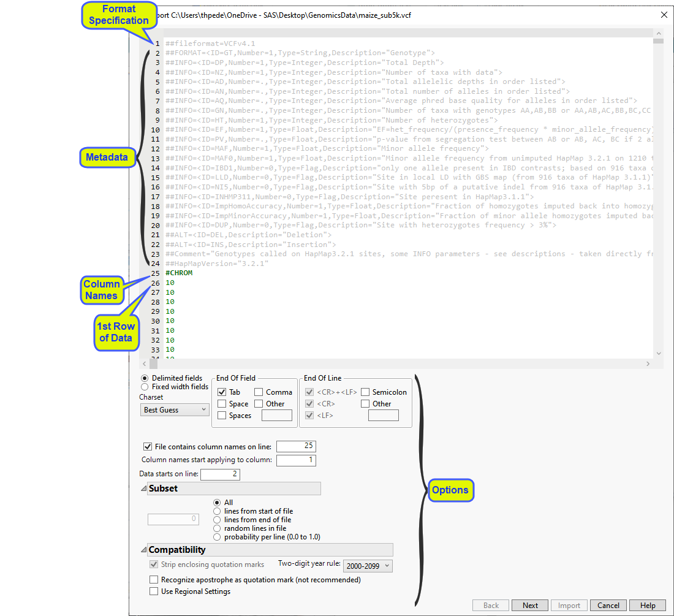Edit the 'Data starts on line' value
The width and height of the screenshot is (674, 616).
(220, 474)
